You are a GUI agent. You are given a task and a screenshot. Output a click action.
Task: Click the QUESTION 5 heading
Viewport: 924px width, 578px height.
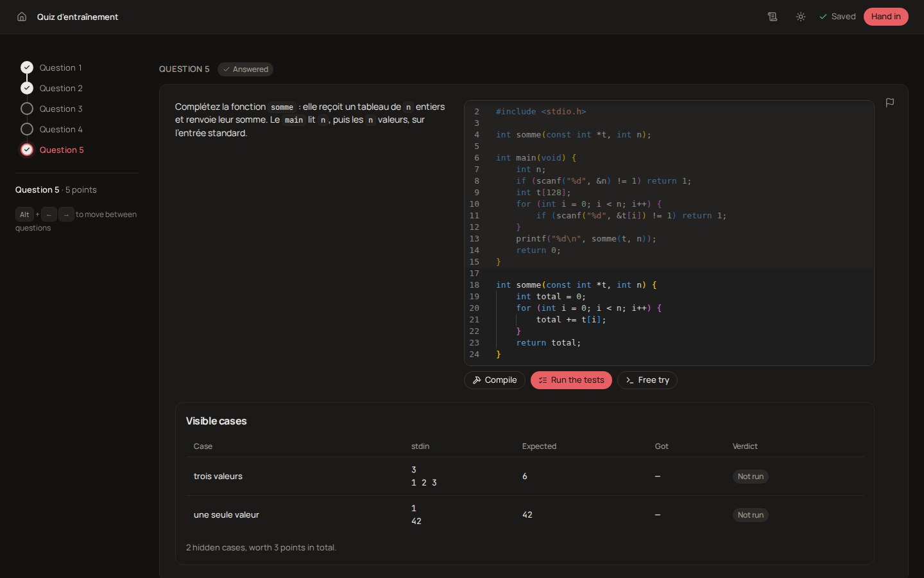coord(184,69)
